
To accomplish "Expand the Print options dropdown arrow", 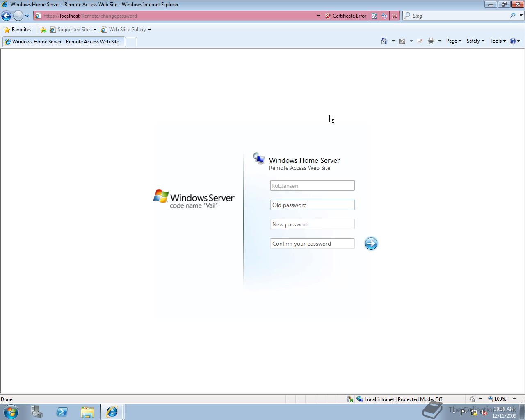I will click(440, 41).
